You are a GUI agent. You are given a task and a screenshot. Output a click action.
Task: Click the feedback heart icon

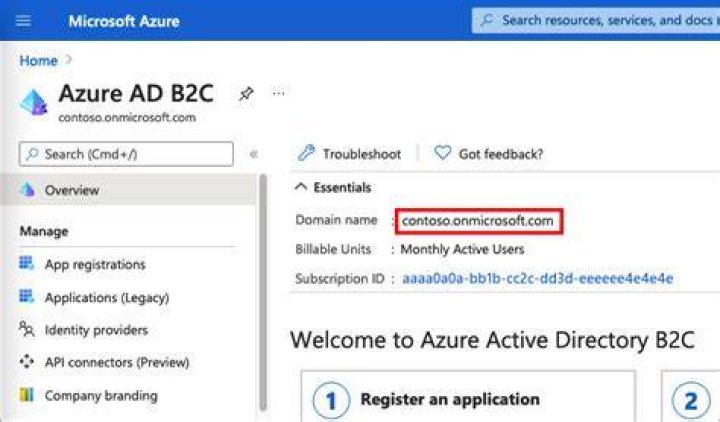[443, 152]
